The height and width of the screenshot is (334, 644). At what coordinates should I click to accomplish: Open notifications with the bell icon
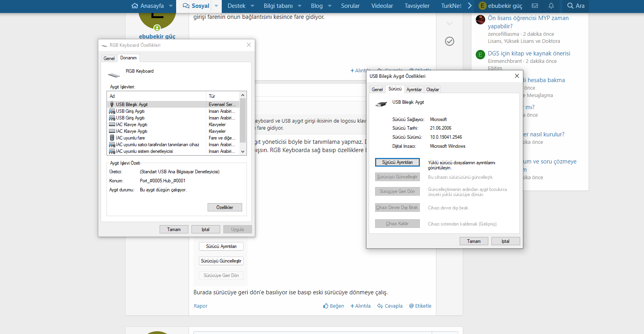coord(551,6)
